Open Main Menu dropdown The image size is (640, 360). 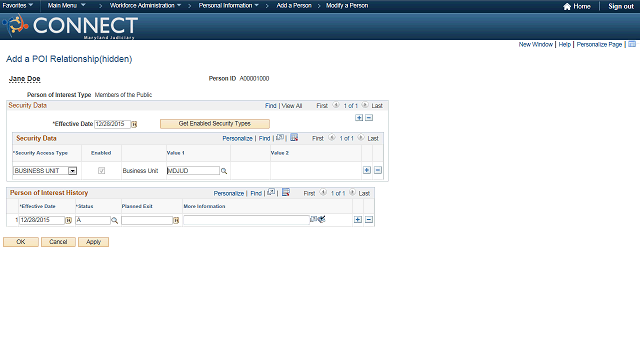(x=67, y=6)
